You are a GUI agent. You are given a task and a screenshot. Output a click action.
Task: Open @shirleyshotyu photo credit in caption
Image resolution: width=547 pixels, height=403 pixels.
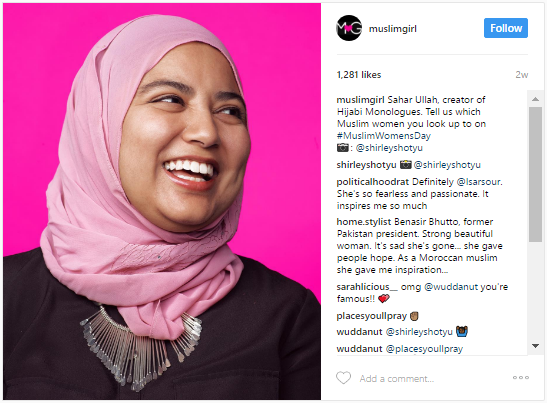click(x=389, y=148)
